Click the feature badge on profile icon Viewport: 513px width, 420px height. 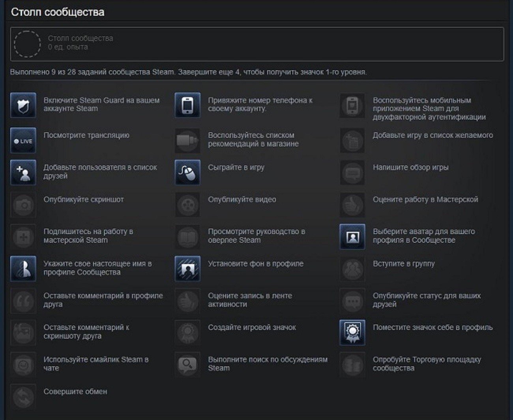[x=352, y=332]
